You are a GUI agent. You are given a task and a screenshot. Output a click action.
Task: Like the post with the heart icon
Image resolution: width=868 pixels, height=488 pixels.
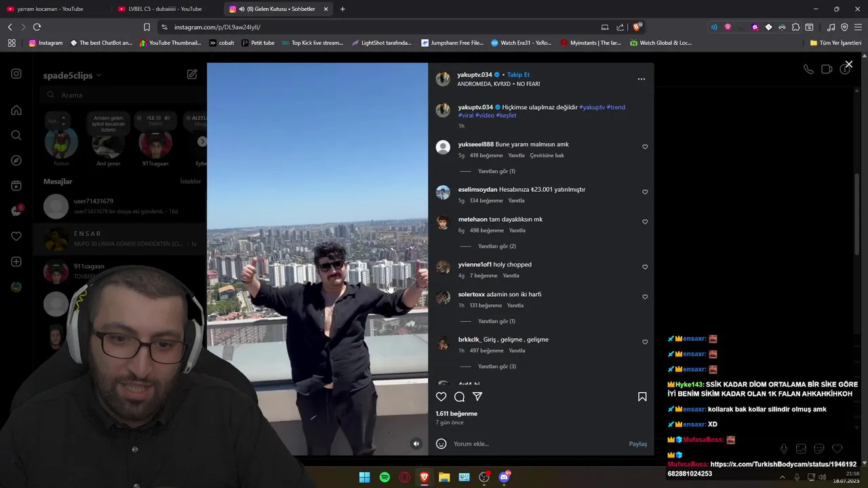pos(441,396)
